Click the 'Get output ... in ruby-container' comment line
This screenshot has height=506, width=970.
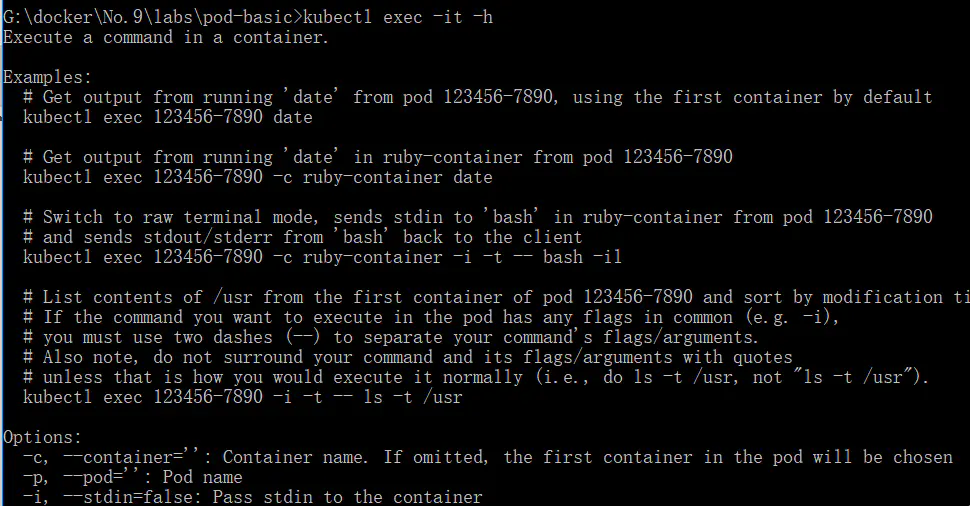[x=377, y=157]
